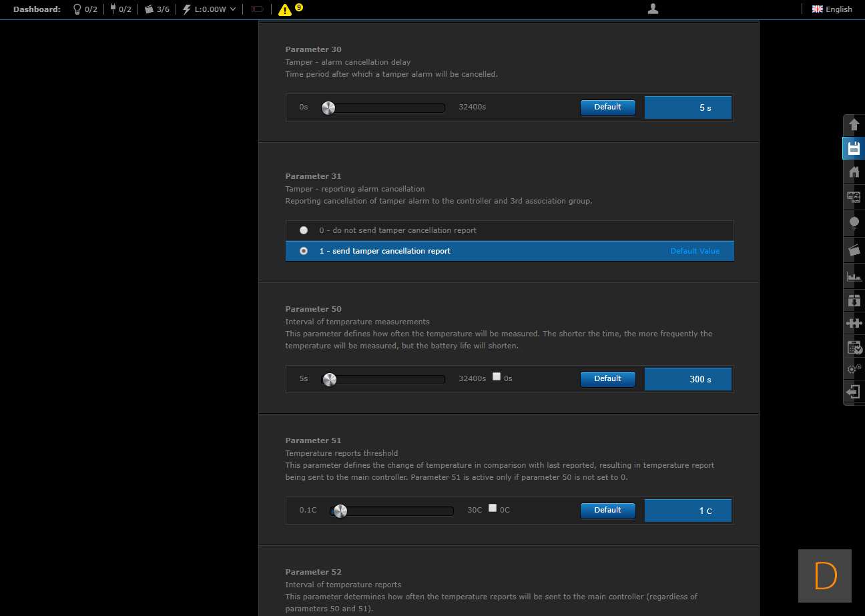The width and height of the screenshot is (865, 616).
Task: Open the scenes clapperboard sidebar icon
Action: (854, 250)
